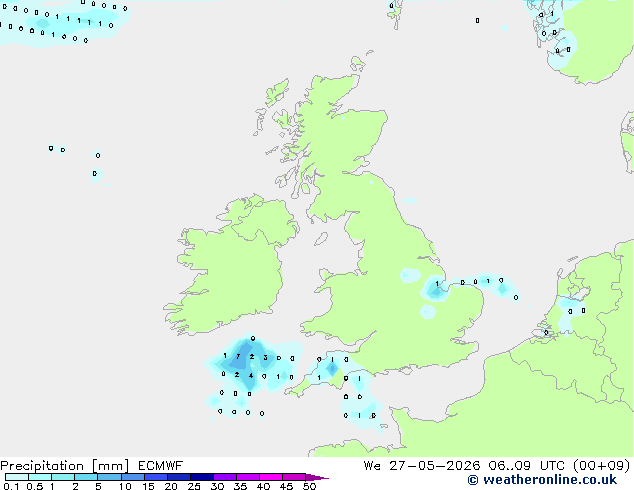The image size is (634, 490).
Task: Click the '0.1' legend scale value
Action: coord(11,486)
